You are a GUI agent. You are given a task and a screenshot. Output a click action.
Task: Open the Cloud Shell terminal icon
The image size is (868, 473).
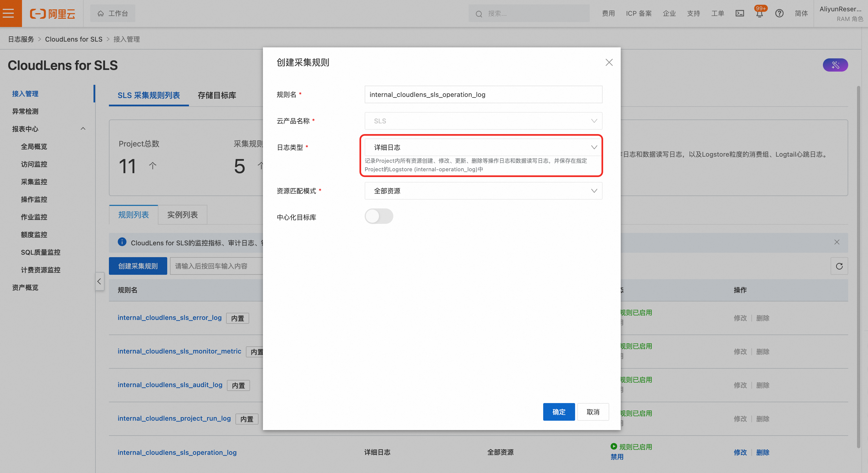point(740,13)
